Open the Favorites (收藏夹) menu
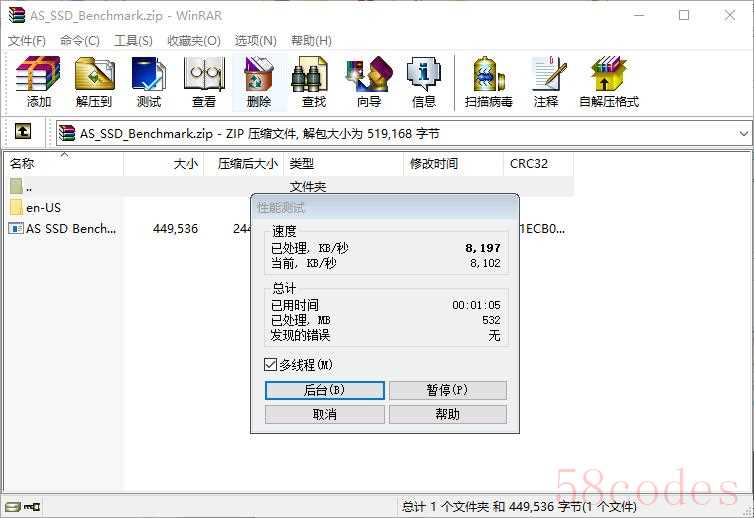The height and width of the screenshot is (518, 754). point(194,40)
